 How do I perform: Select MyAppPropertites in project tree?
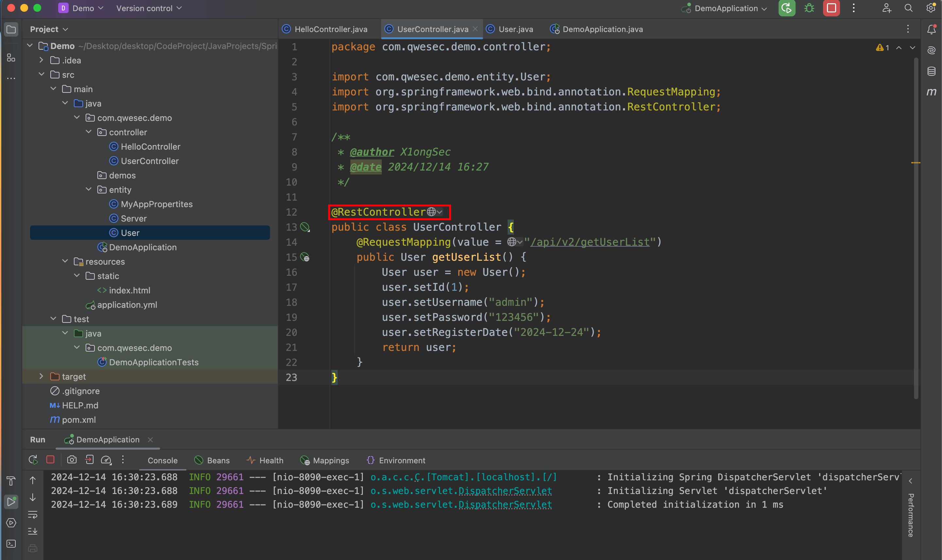157,204
